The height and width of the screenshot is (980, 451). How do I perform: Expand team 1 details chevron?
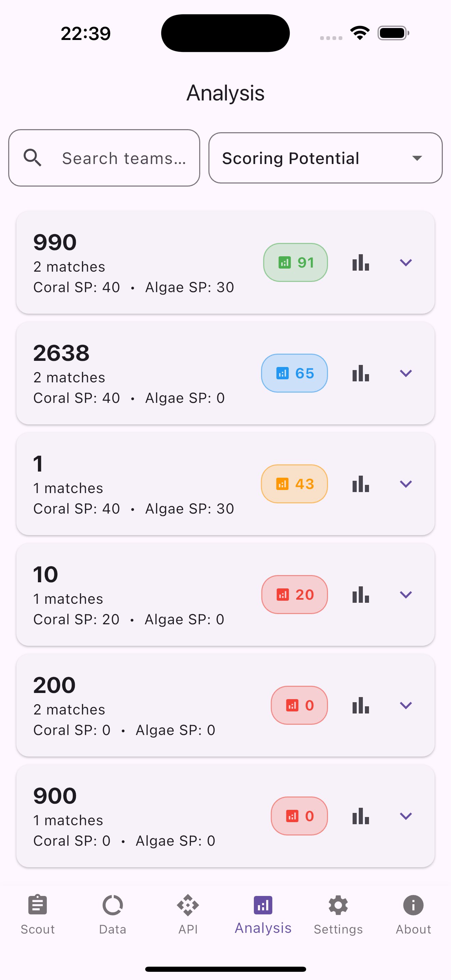pos(406,484)
